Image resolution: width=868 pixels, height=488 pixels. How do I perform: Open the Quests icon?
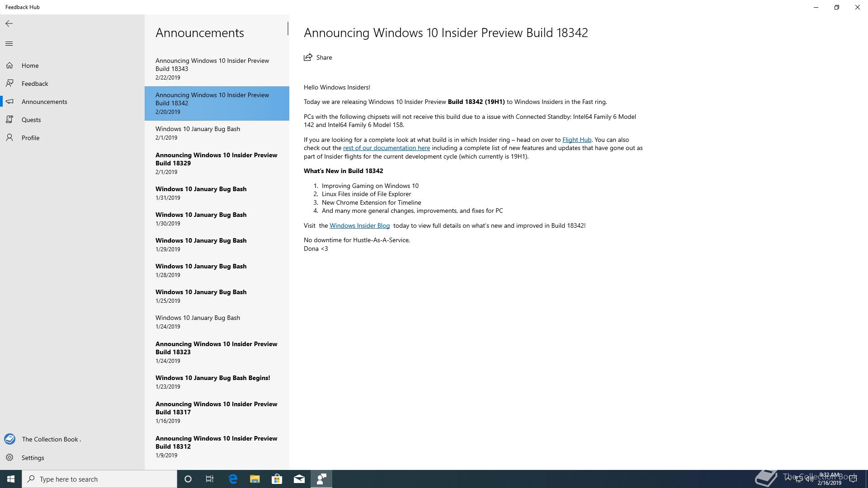9,120
